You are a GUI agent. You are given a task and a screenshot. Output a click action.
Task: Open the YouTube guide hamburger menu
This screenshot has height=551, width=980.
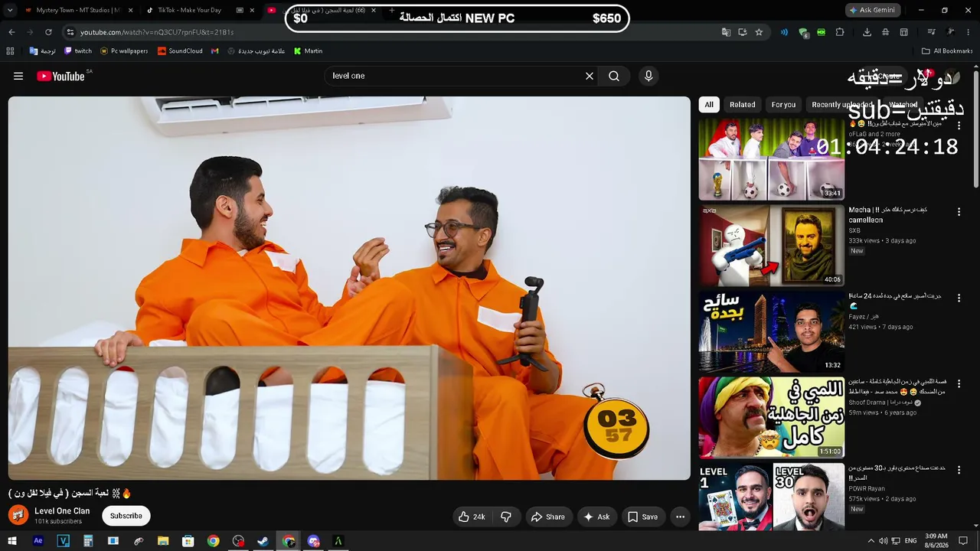tap(18, 76)
